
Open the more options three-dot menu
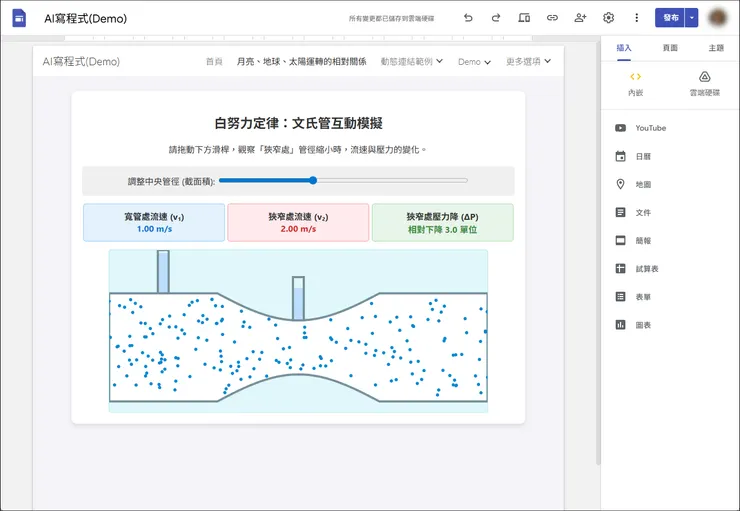[637, 18]
